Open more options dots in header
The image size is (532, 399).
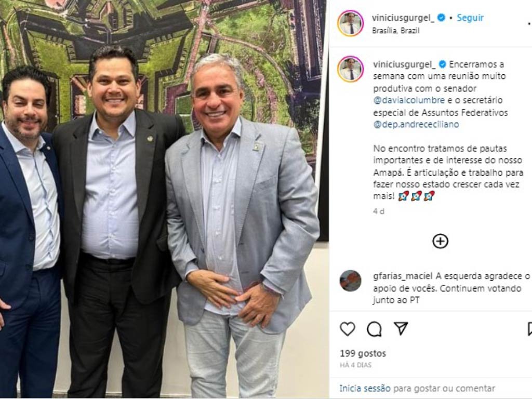coord(529,24)
